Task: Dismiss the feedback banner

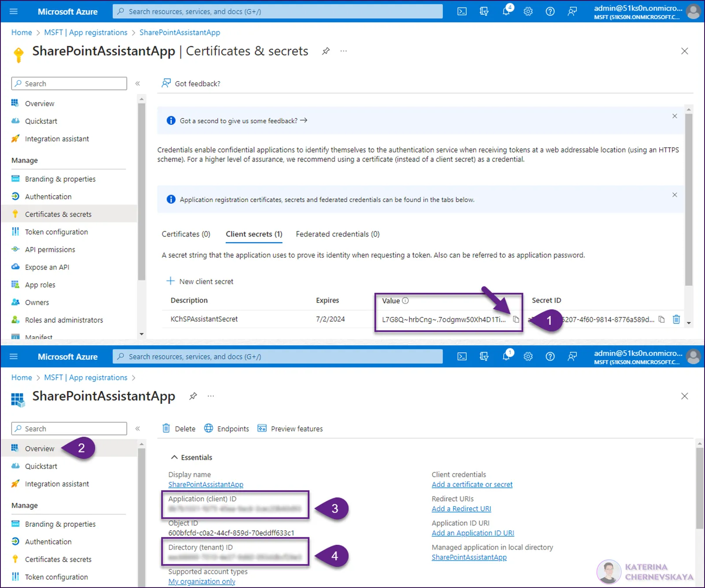Action: coord(675,116)
